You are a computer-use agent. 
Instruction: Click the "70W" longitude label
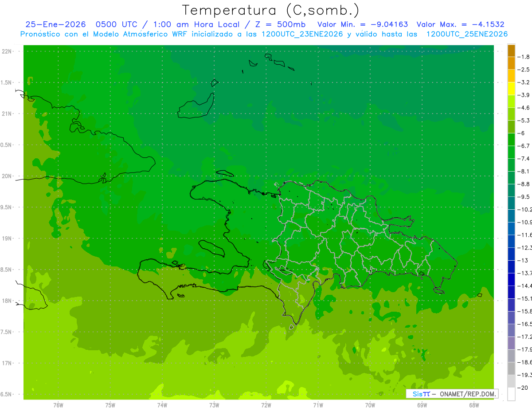tap(370, 405)
